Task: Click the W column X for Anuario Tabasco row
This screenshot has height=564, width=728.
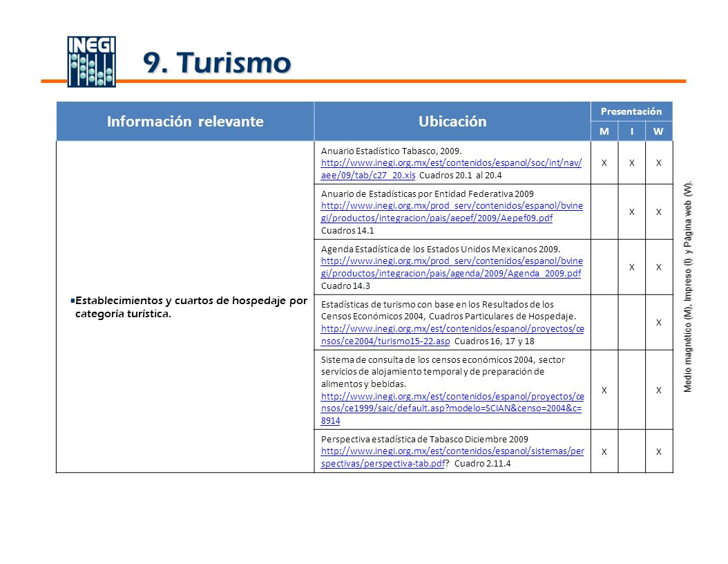Action: pos(658,163)
